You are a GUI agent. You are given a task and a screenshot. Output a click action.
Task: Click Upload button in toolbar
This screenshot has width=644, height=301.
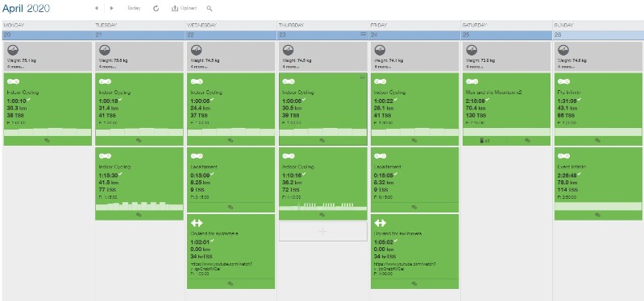click(184, 8)
